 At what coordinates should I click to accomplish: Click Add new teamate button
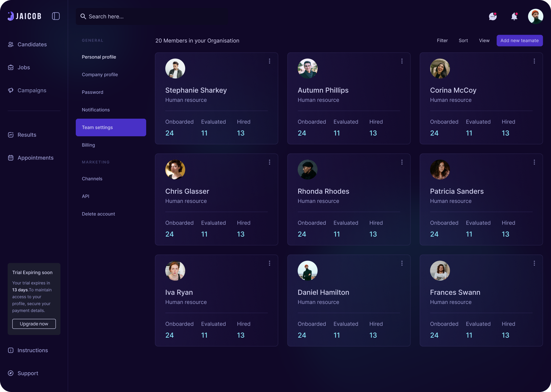[519, 41]
